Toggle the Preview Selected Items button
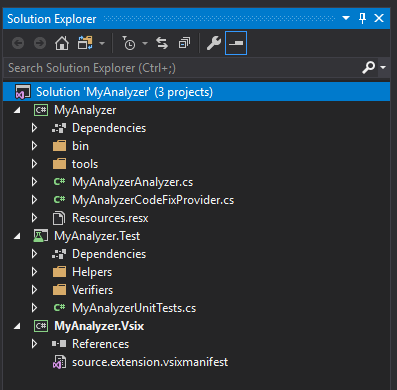 click(236, 43)
